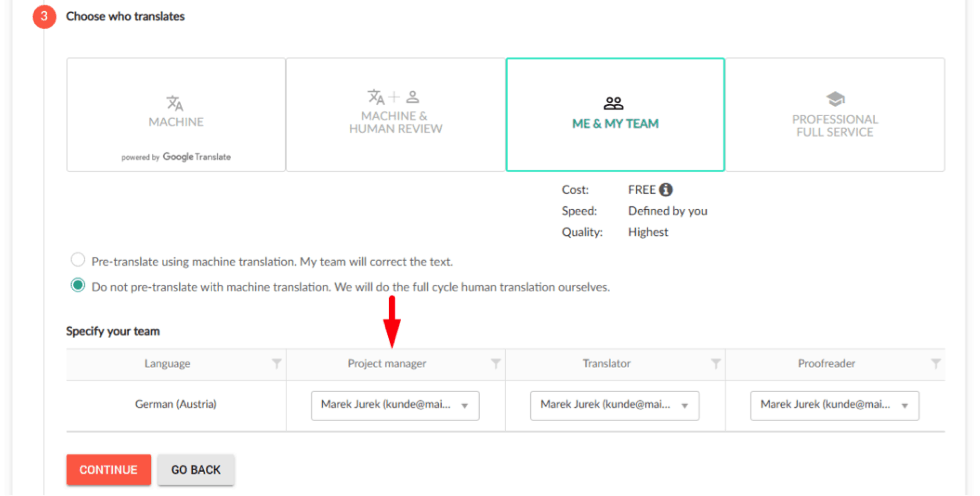Select Pre-translate using machine translation option
The image size is (980, 496).
point(78,260)
